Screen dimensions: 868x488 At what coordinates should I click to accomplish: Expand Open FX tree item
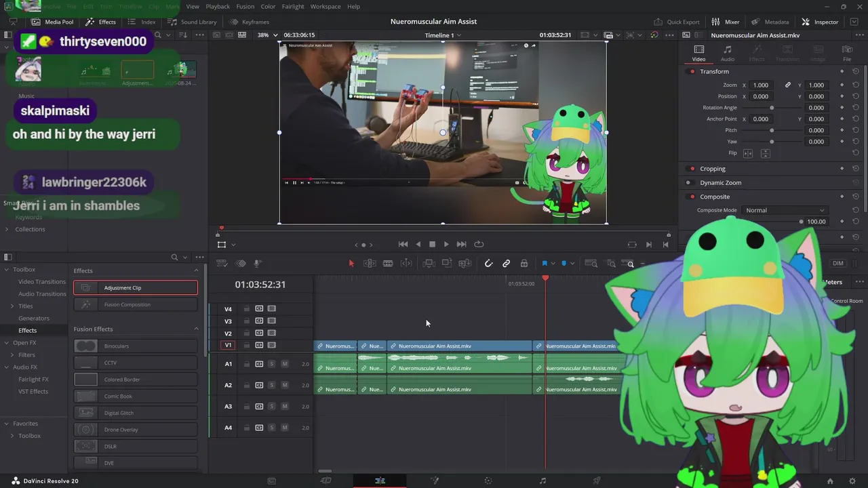pos(7,343)
